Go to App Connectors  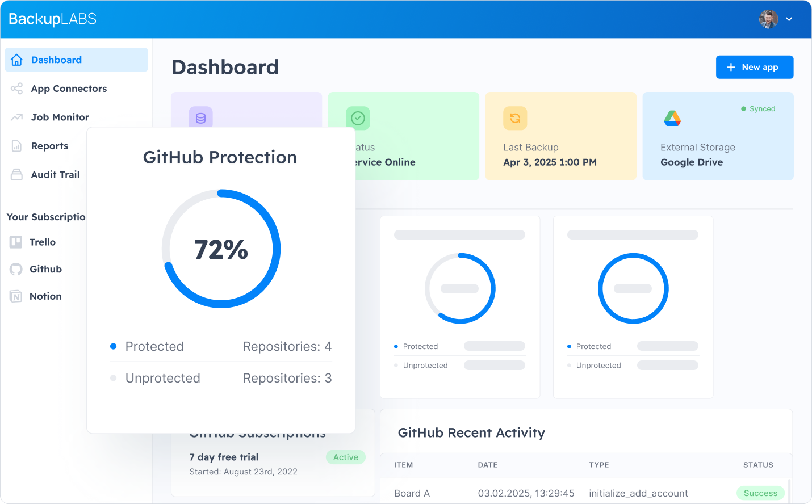[x=69, y=89]
